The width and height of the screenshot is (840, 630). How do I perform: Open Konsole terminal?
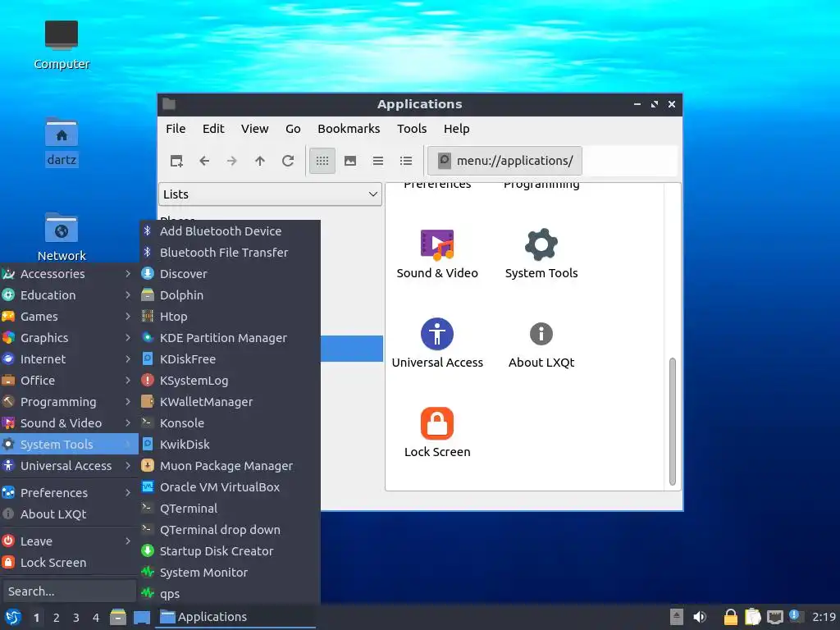(230, 423)
